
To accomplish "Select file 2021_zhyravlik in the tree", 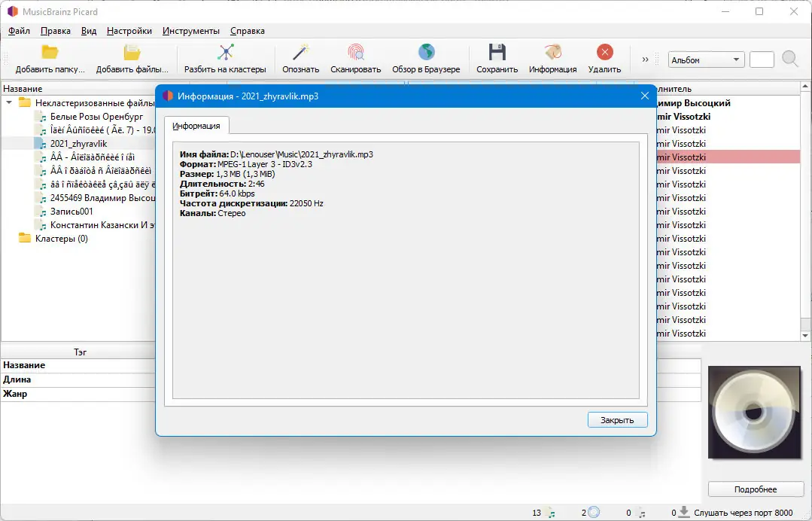I will pyautogui.click(x=79, y=144).
